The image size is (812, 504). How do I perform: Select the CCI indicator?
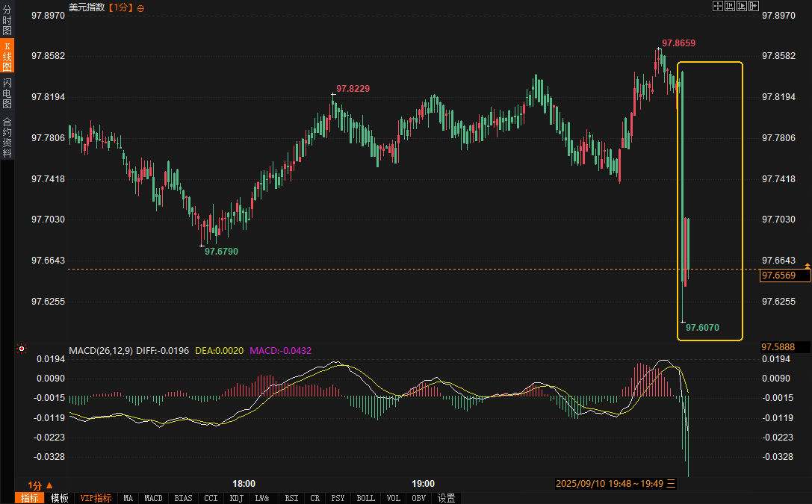pyautogui.click(x=211, y=498)
